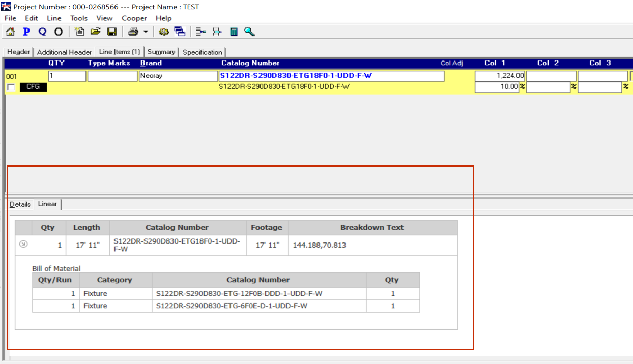Click the black O toolbar icon
633x364 pixels.
point(59,32)
